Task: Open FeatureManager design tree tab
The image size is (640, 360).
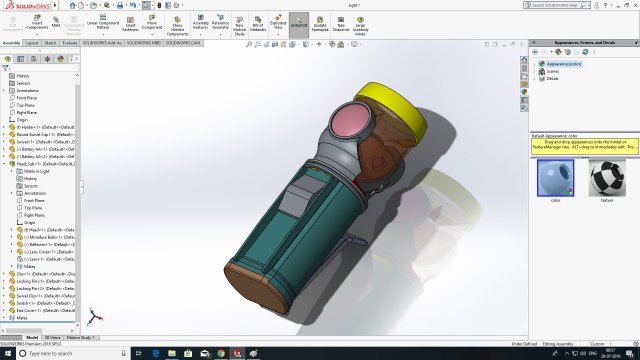Action: [x=7, y=59]
